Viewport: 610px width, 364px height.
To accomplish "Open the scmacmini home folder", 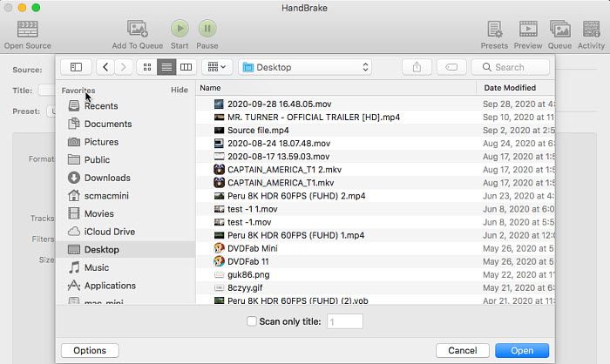I will pos(106,196).
